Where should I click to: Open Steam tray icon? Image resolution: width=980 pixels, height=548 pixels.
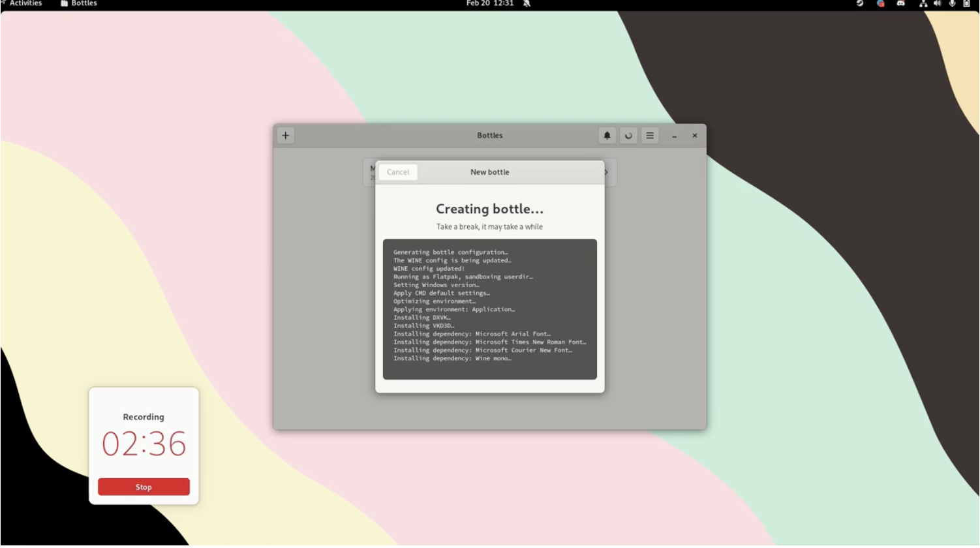tap(860, 4)
